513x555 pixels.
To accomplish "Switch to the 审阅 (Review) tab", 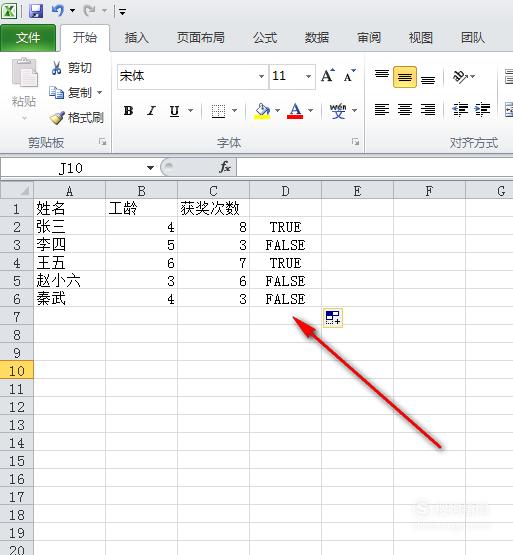I will tap(369, 38).
